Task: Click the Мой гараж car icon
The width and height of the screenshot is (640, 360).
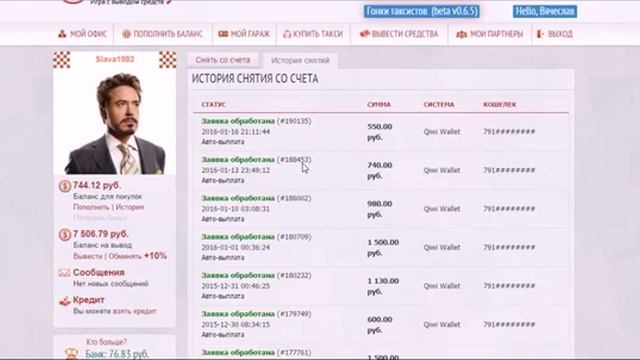Action: [223, 34]
